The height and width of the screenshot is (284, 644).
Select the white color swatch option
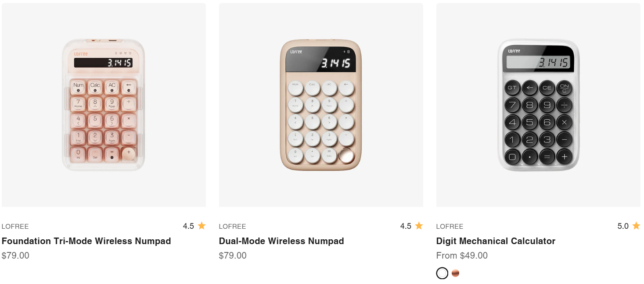pos(442,273)
